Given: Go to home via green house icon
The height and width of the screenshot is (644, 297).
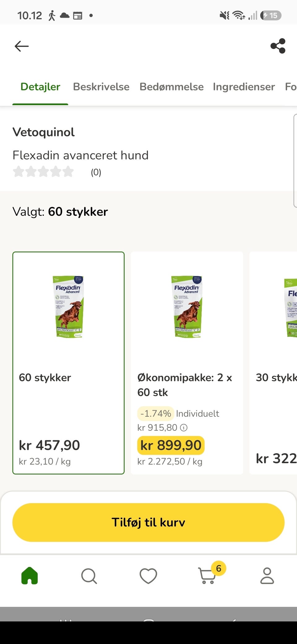Looking at the screenshot, I should click(30, 576).
